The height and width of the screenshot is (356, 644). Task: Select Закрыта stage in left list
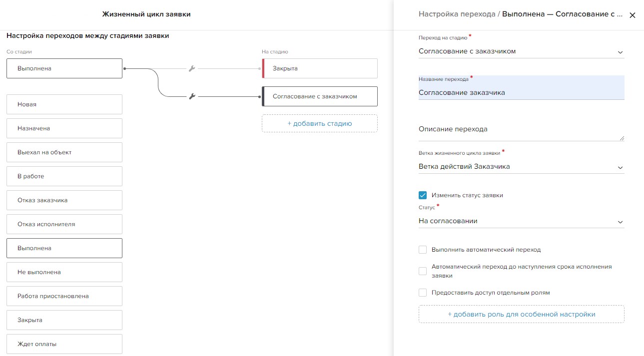click(x=64, y=320)
